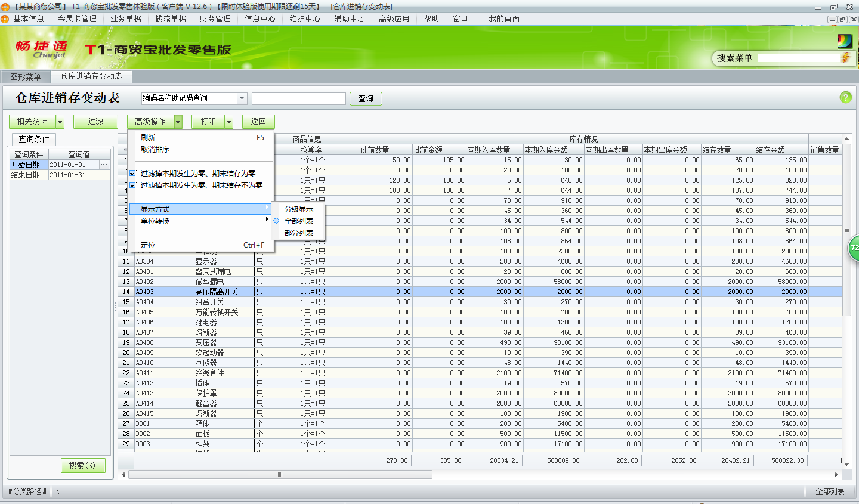Click the 查询 button

[x=365, y=98]
